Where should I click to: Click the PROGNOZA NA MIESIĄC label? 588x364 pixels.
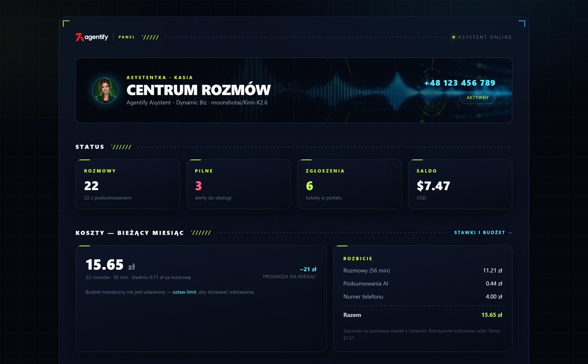click(289, 277)
